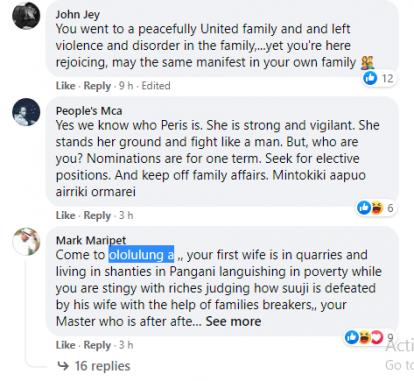This screenshot has width=414, height=381.
Task: Reply to John Jey's comment
Action: click(x=97, y=86)
